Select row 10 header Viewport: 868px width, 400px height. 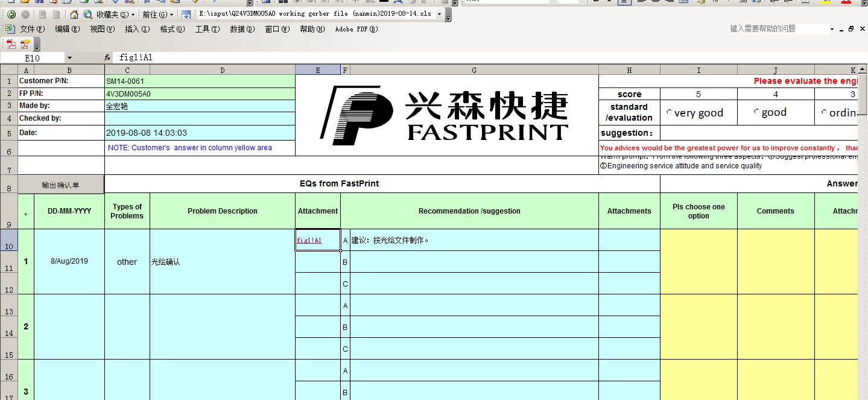point(9,240)
